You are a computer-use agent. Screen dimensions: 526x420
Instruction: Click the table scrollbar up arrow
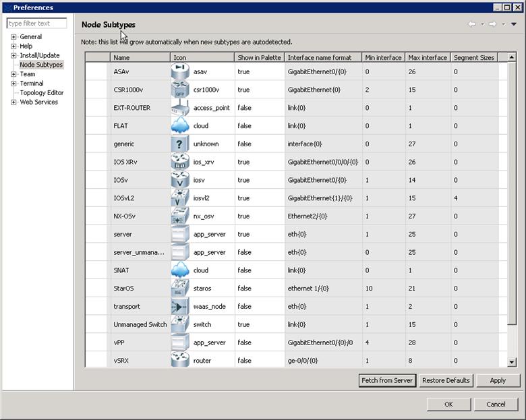click(x=512, y=57)
